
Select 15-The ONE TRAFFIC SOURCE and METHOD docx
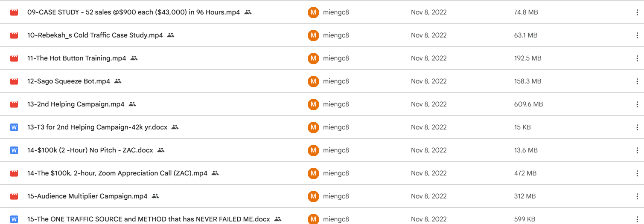point(149,219)
